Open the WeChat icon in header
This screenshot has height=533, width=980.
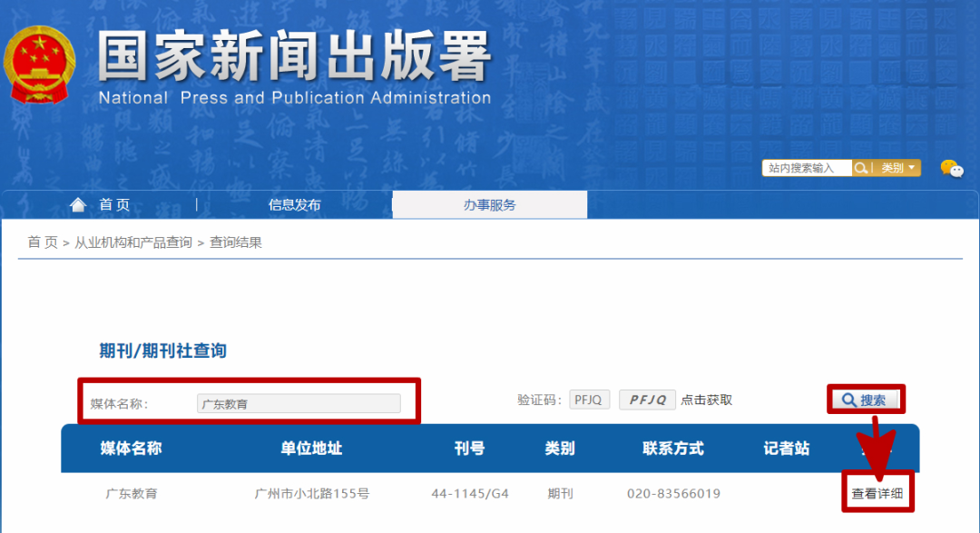pos(952,168)
